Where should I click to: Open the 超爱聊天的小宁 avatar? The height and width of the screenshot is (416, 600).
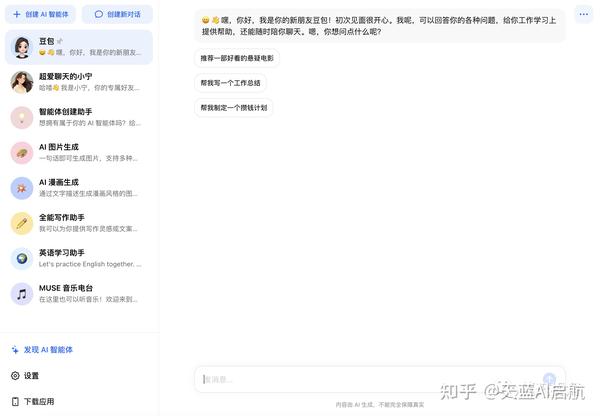click(x=22, y=82)
